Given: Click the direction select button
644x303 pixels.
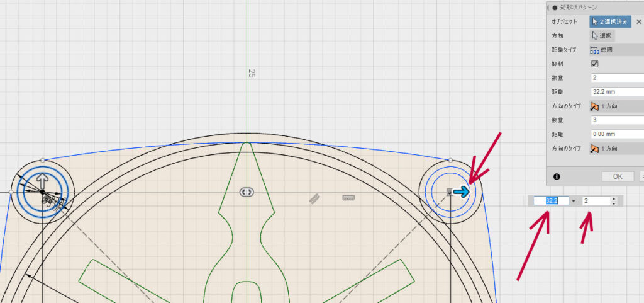Looking at the screenshot, I should [602, 36].
